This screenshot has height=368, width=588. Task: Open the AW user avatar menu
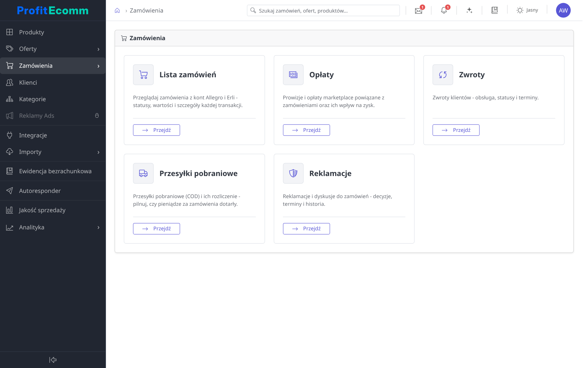tap(563, 10)
